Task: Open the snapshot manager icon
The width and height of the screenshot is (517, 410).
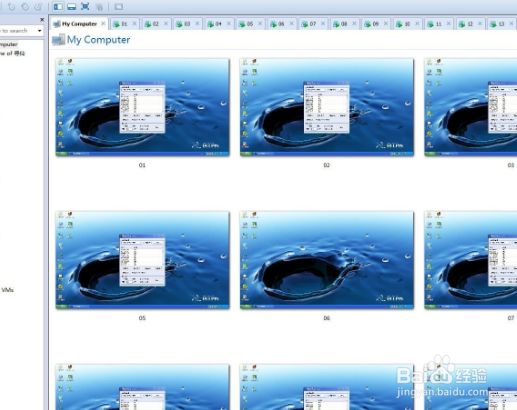Action: coord(38,7)
